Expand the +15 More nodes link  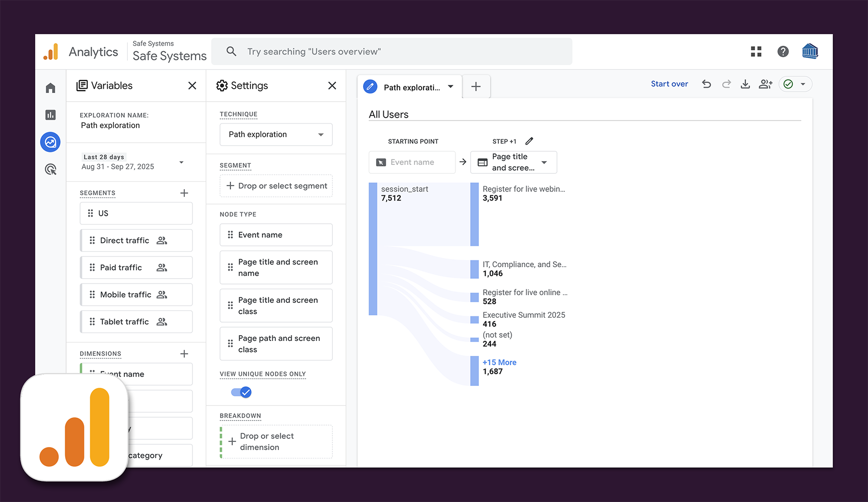(499, 362)
